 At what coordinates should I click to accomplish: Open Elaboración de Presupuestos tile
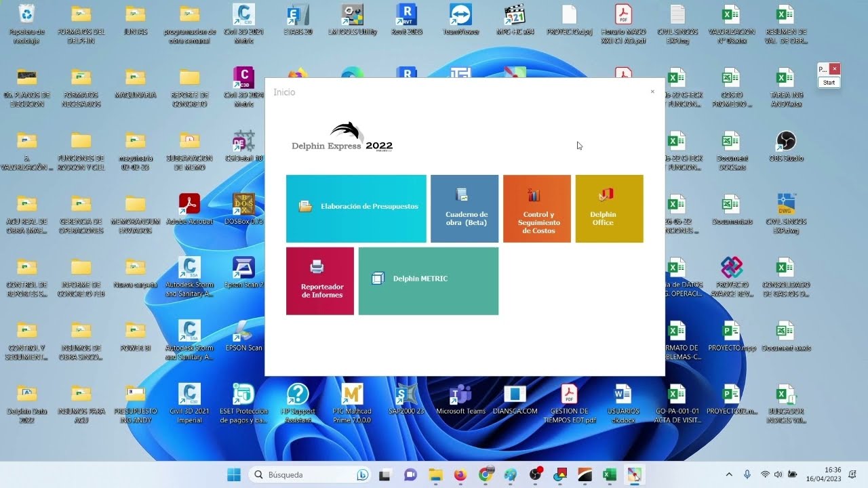tap(356, 209)
